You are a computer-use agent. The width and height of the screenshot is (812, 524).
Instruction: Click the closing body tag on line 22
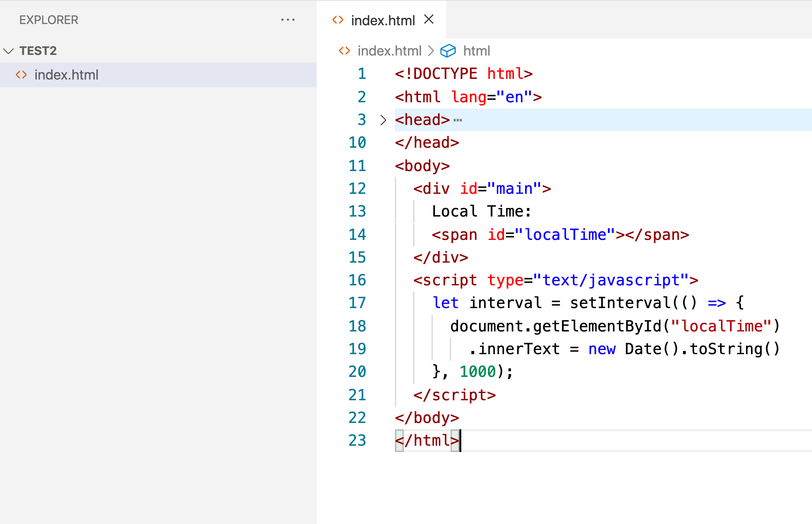427,418
